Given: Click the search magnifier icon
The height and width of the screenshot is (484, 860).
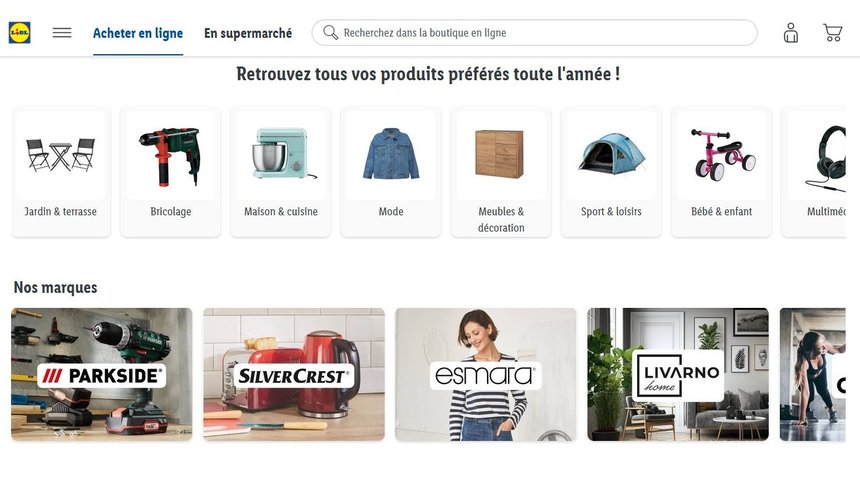Looking at the screenshot, I should 330,32.
